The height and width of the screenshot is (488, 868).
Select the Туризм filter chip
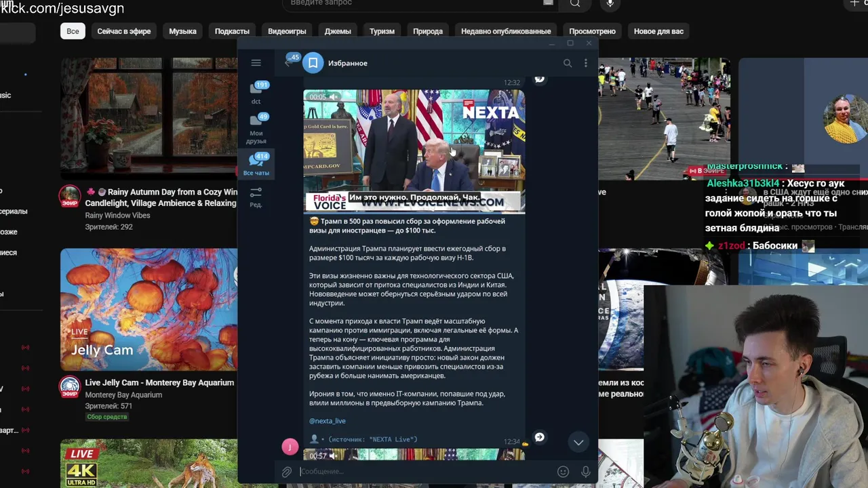[x=382, y=31]
